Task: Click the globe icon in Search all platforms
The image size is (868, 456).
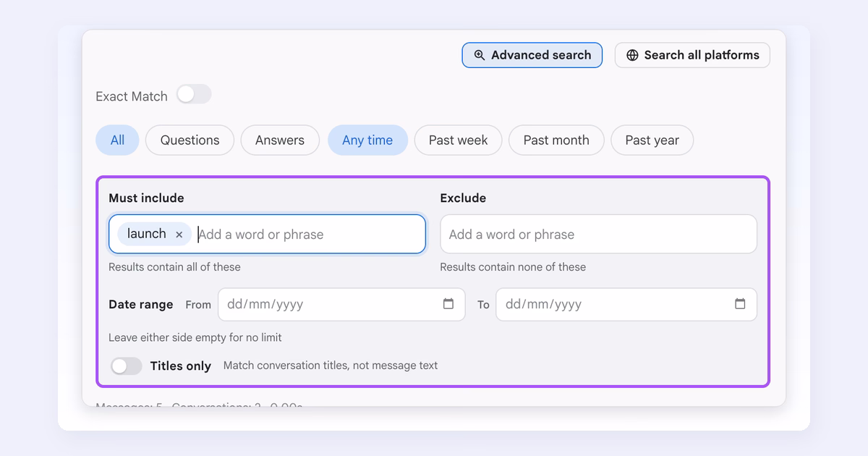Action: point(632,55)
